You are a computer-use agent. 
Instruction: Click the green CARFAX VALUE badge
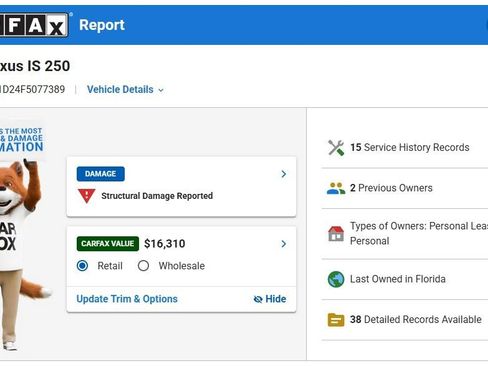coord(108,244)
